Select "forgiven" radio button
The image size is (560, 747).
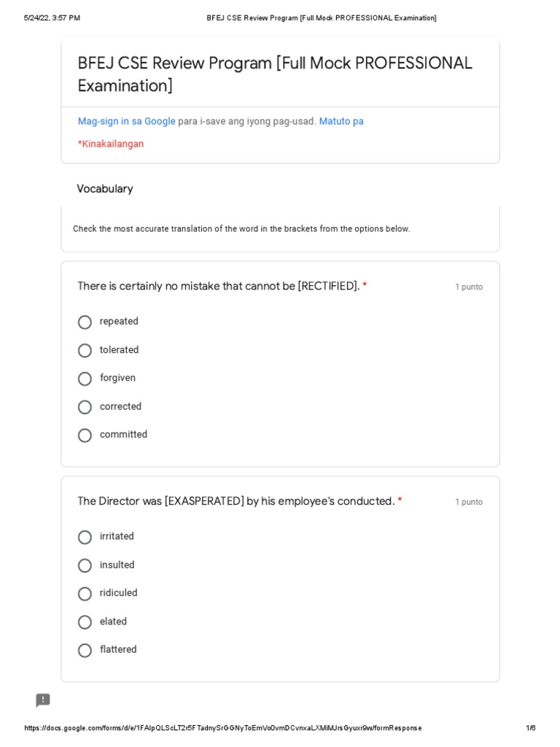(85, 379)
